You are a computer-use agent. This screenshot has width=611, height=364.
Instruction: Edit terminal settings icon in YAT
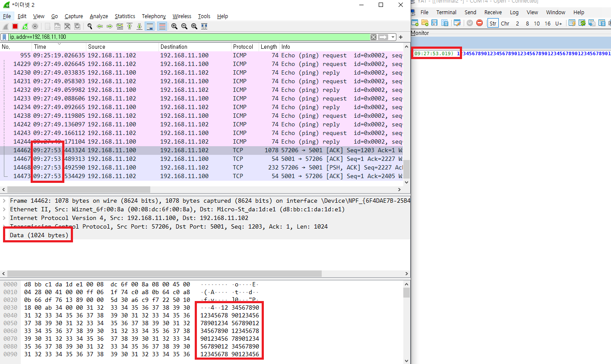coord(457,23)
